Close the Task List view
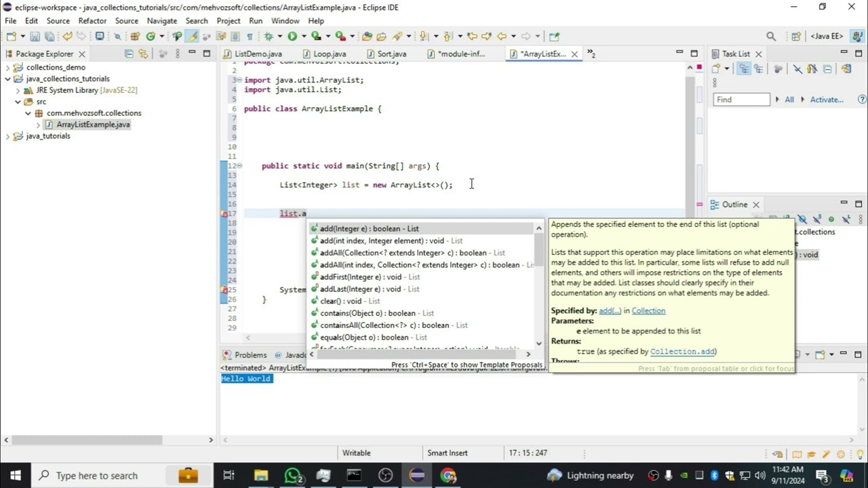This screenshot has height=488, width=868. pyautogui.click(x=758, y=54)
